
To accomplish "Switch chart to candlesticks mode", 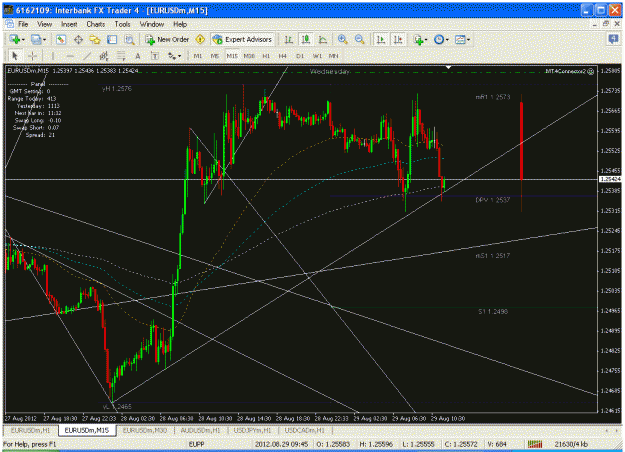I will [x=306, y=39].
